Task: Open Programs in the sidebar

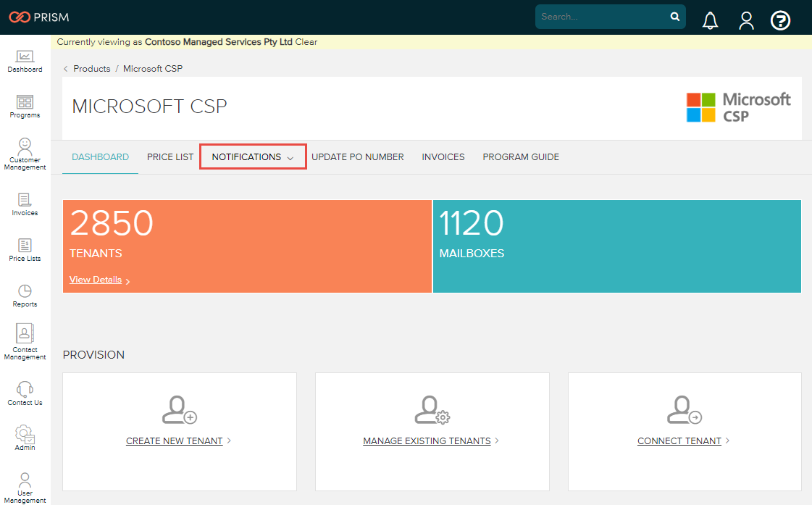Action: pos(25,107)
